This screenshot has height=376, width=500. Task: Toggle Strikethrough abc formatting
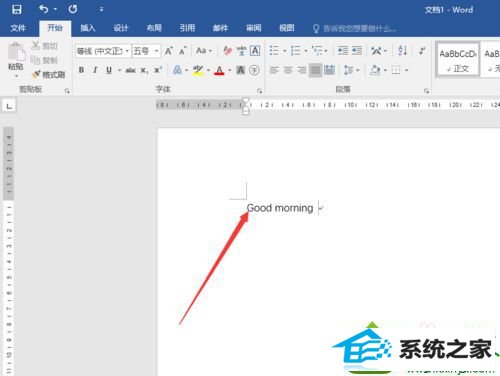pos(130,70)
